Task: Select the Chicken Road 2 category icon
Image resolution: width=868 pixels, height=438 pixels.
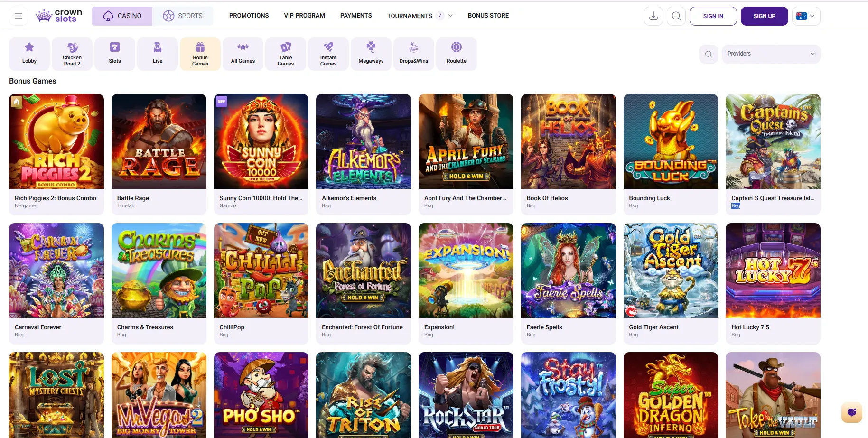Action: click(72, 54)
